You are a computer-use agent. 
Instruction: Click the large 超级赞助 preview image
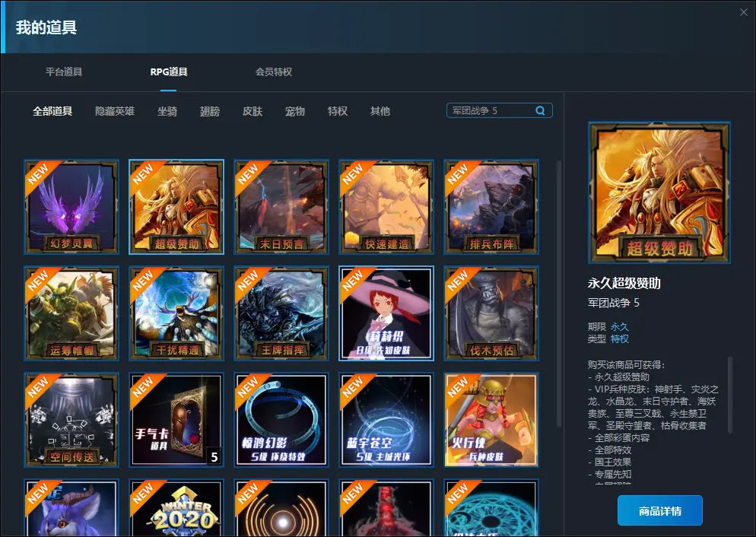[659, 192]
